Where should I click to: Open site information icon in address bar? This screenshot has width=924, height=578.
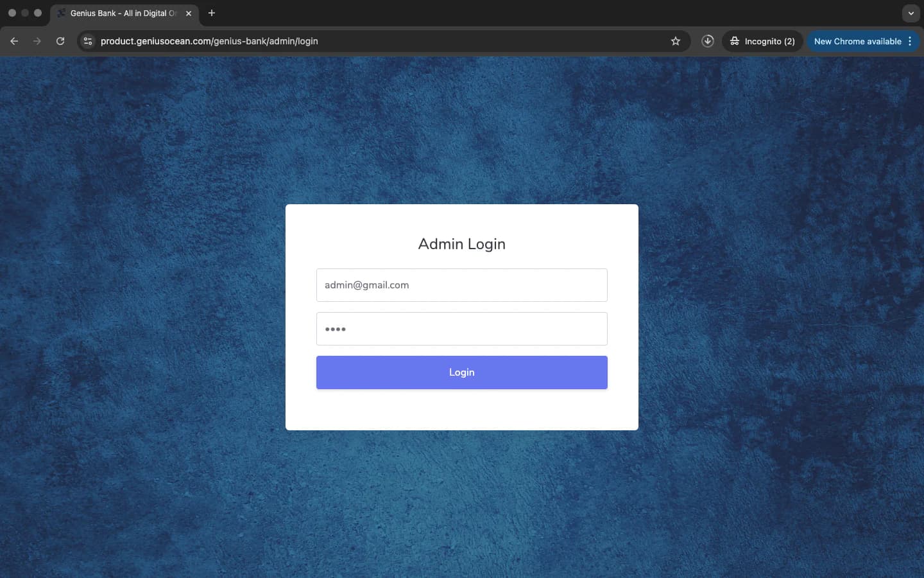[88, 41]
